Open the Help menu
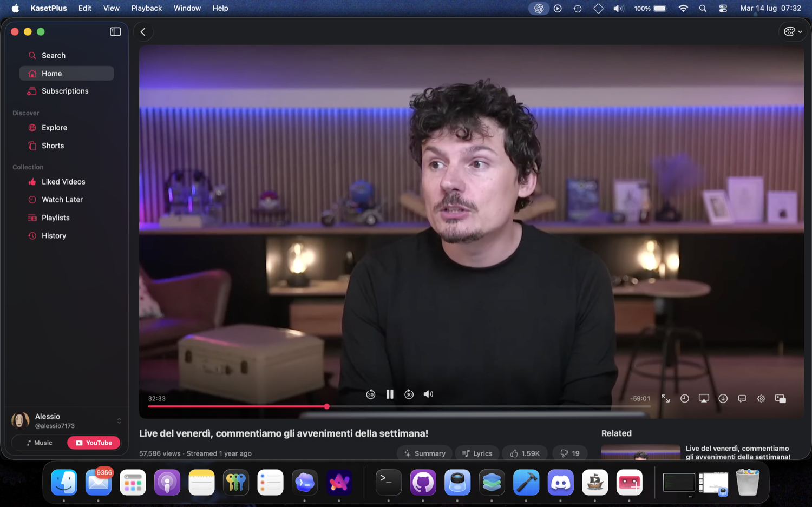 pyautogui.click(x=220, y=8)
